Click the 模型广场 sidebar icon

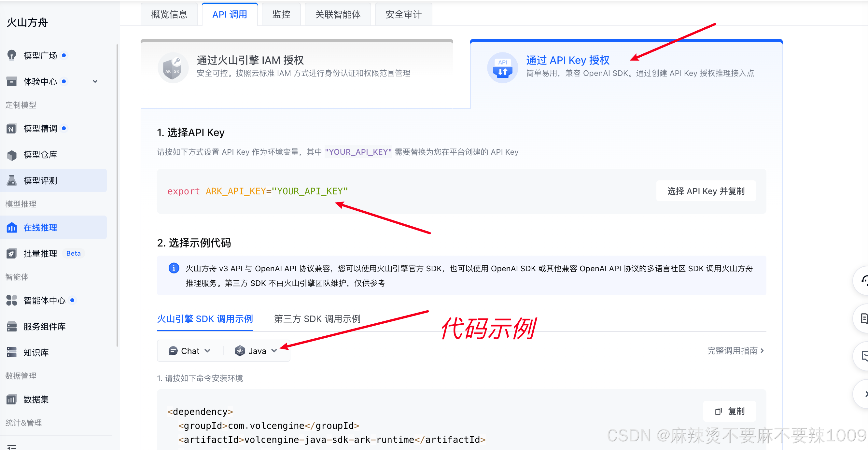click(x=12, y=55)
